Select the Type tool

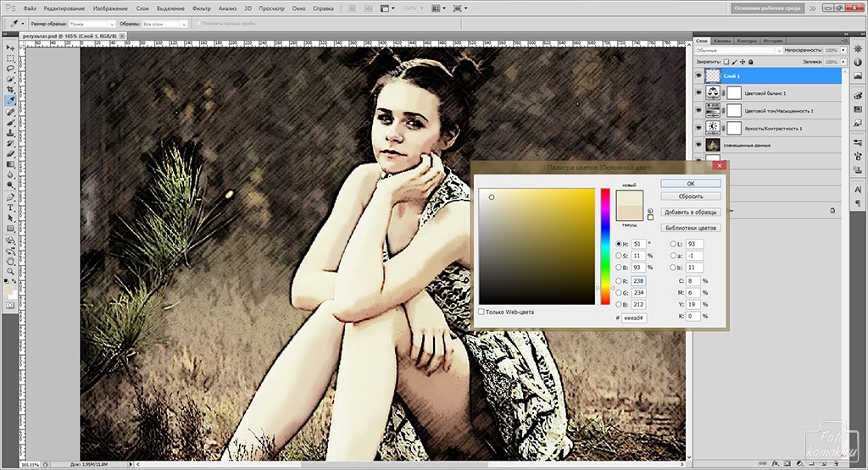coord(10,207)
